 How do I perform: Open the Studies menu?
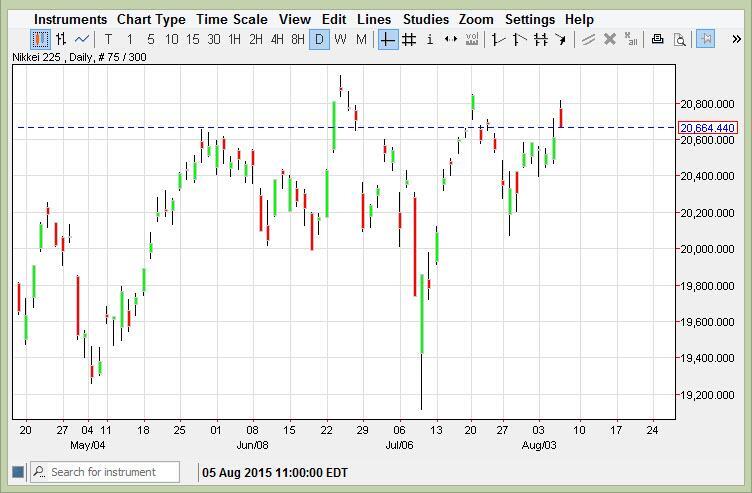[x=425, y=19]
